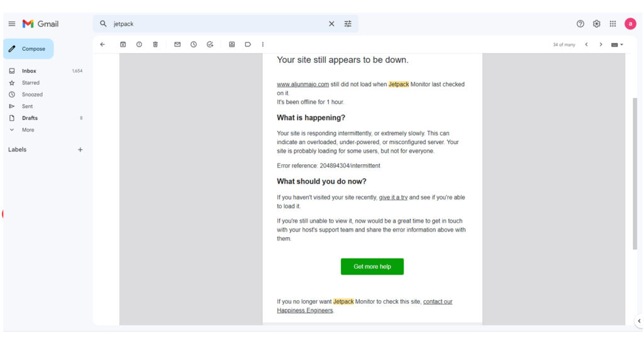644x358 pixels.
Task: Click the Compose button
Action: [28, 49]
